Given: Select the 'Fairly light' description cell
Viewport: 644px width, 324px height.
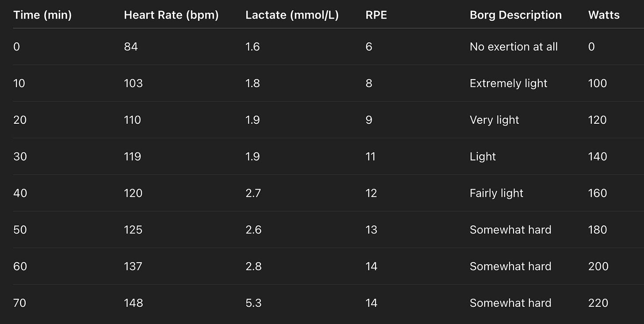Looking at the screenshot, I should click(497, 193).
